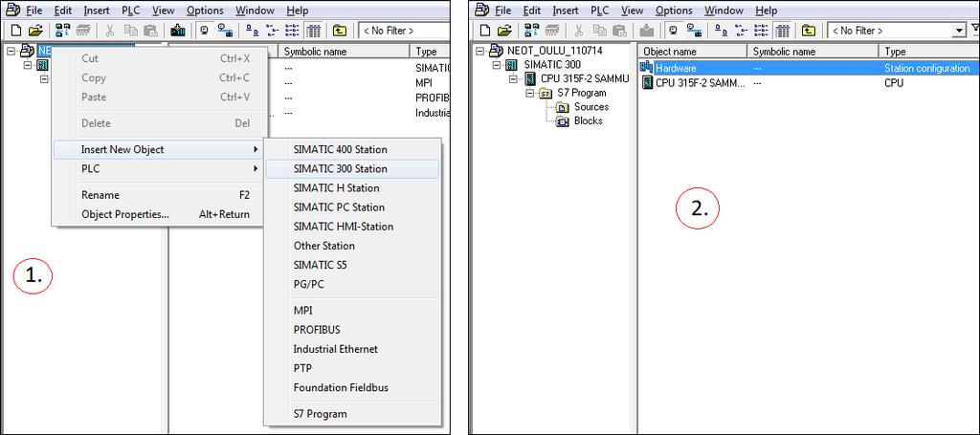Viewport: 980px width, 435px height.
Task: Select Foundation Fieldbus from submenu
Action: [x=352, y=387]
